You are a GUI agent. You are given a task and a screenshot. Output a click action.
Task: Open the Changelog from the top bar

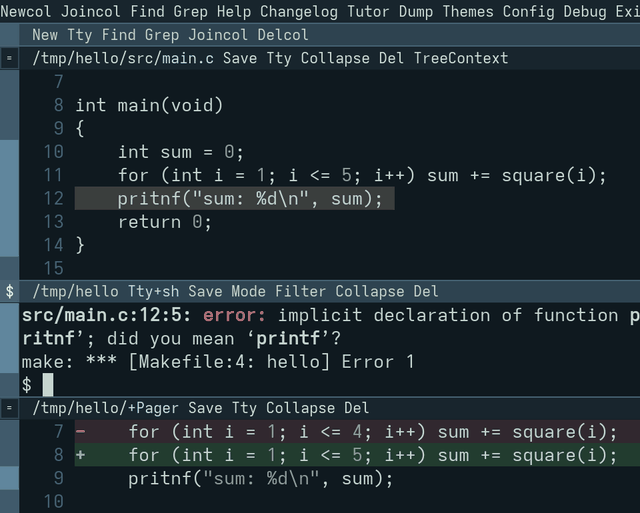299,11
